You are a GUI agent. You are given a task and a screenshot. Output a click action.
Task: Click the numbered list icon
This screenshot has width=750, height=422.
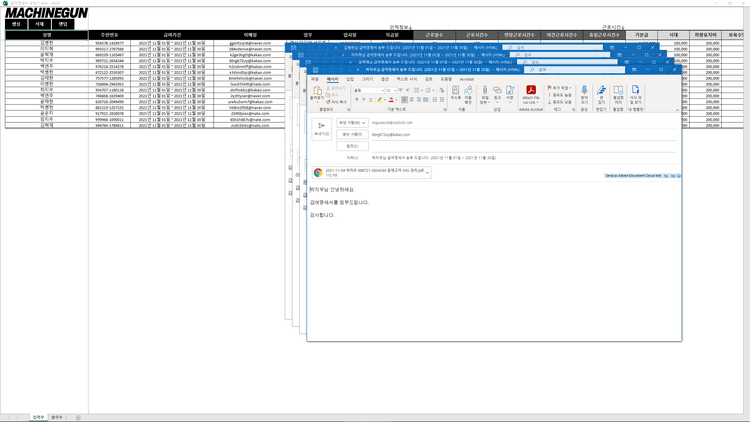tap(429, 90)
